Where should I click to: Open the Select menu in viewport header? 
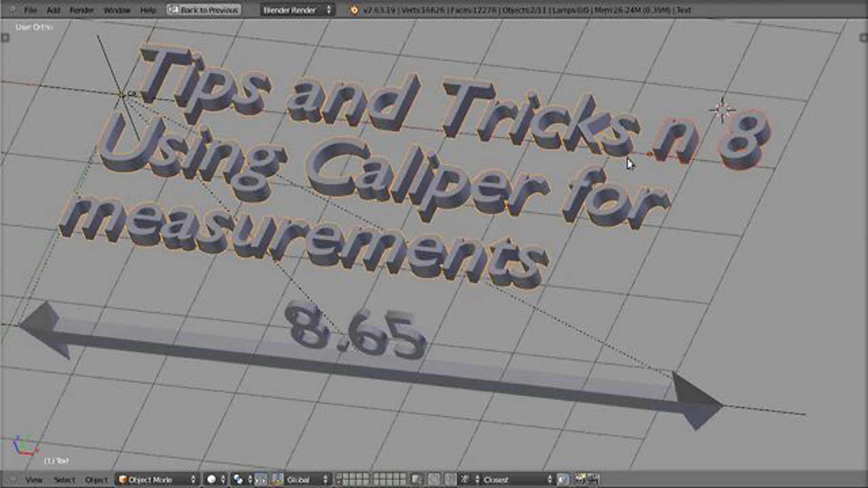(64, 480)
